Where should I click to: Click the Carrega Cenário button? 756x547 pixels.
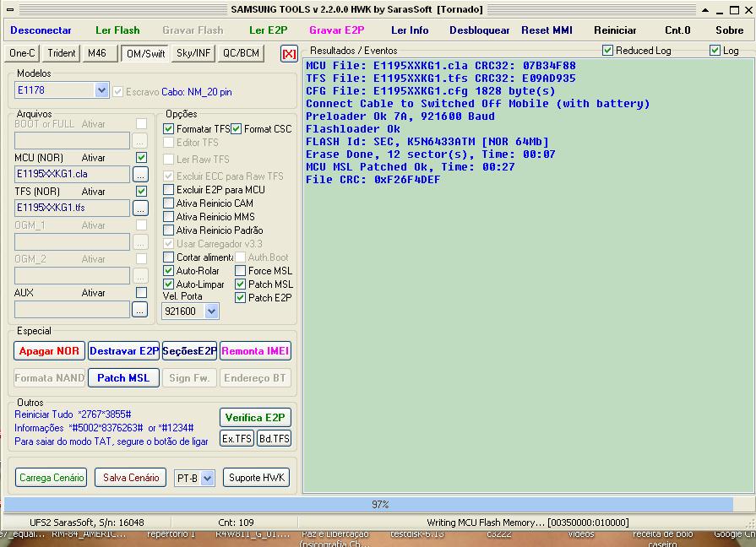tap(52, 478)
